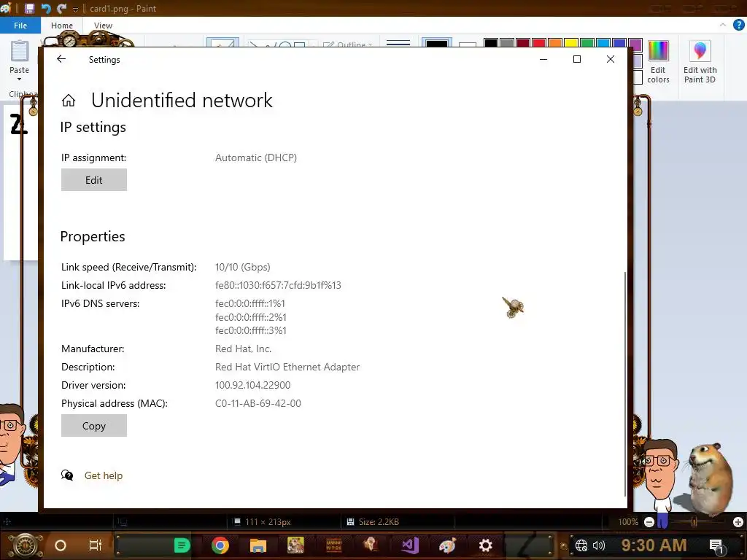Open the Outline dropdown in Paint ribbon
This screenshot has width=747, height=560.
tap(347, 44)
